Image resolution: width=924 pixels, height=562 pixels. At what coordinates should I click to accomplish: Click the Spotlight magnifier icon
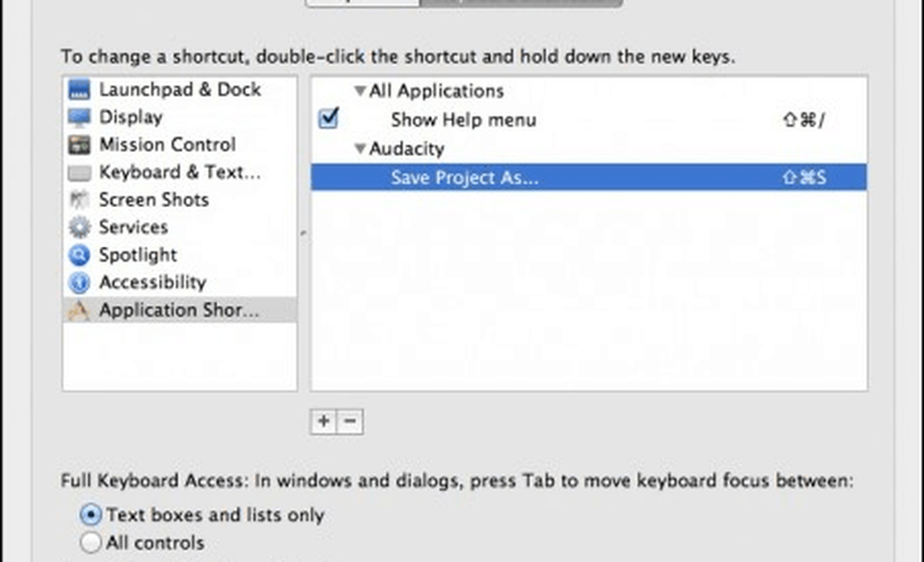coord(80,255)
